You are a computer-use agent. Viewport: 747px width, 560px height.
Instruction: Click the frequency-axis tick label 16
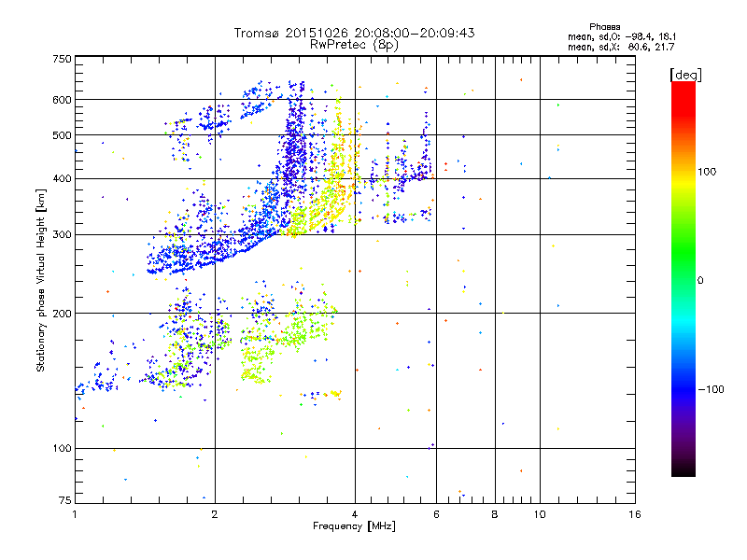[635, 514]
